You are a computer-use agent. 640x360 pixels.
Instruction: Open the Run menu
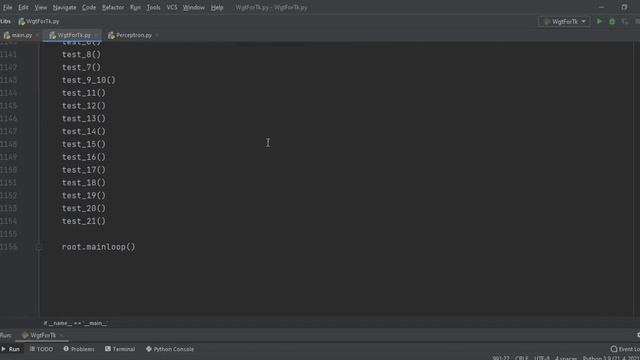tap(135, 7)
